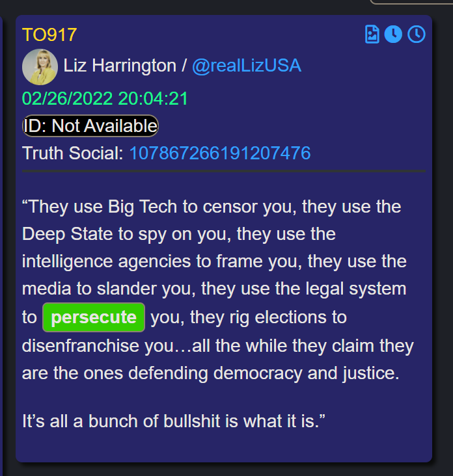Viewport: 453px width, 476px height.
Task: Click the line It's all a bunch
Action: (174, 421)
